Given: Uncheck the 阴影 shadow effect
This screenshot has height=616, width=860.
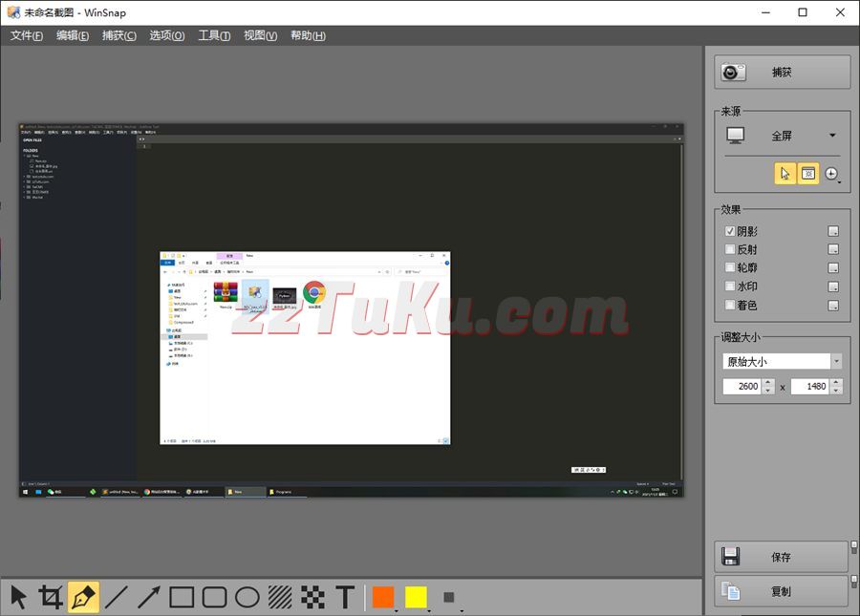Looking at the screenshot, I should 731,231.
